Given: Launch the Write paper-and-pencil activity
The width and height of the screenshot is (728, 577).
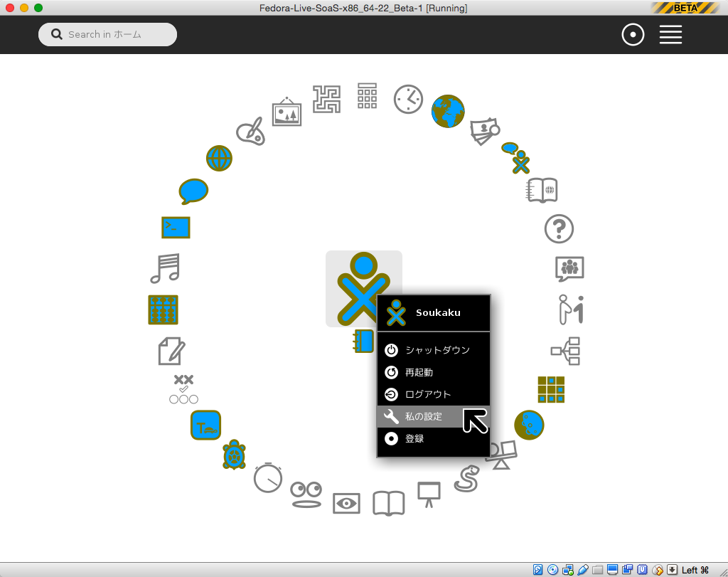Looking at the screenshot, I should (171, 351).
